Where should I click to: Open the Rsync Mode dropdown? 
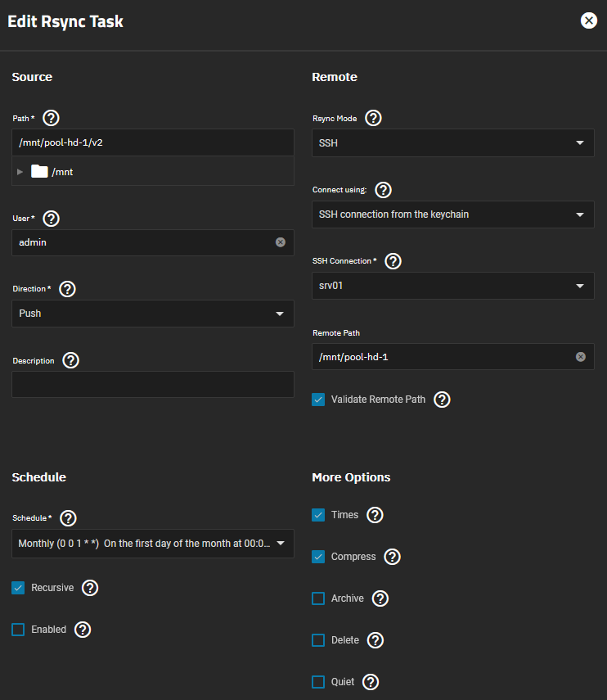coord(452,142)
